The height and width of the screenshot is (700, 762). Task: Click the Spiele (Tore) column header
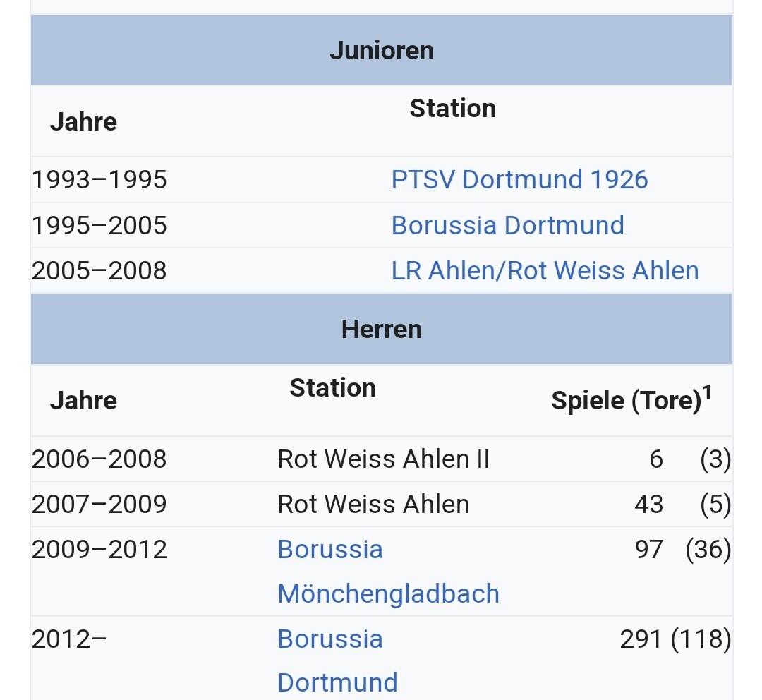625,401
